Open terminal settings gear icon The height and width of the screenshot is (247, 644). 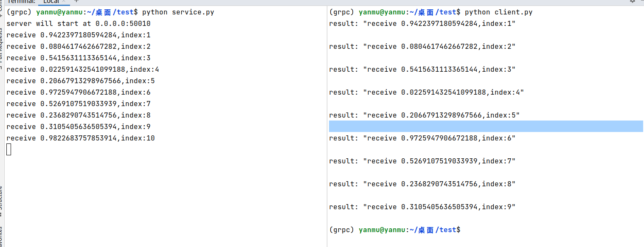(633, 2)
